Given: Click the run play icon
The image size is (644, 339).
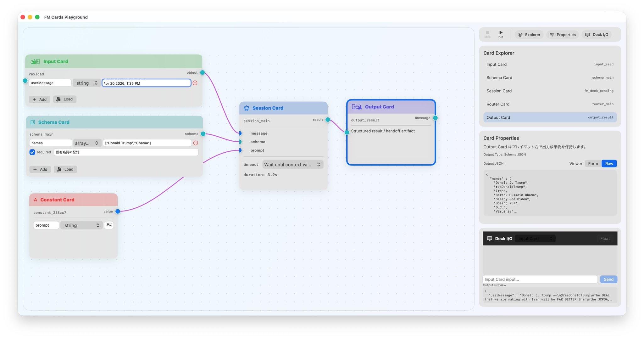Looking at the screenshot, I should click(501, 33).
